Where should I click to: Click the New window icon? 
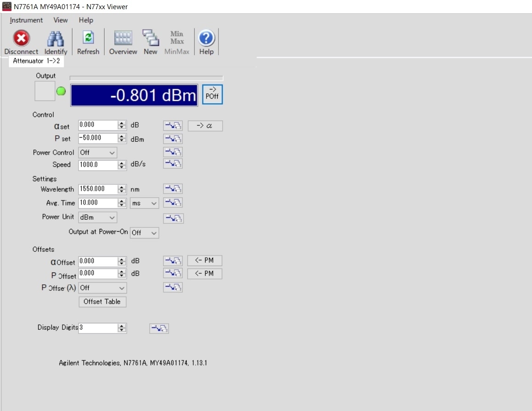[150, 39]
